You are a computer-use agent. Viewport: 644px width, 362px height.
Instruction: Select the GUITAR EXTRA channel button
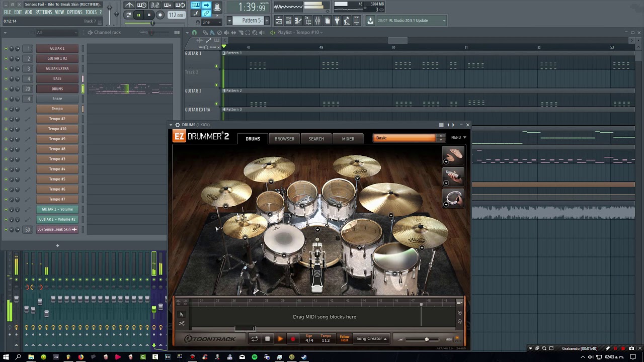coord(57,68)
